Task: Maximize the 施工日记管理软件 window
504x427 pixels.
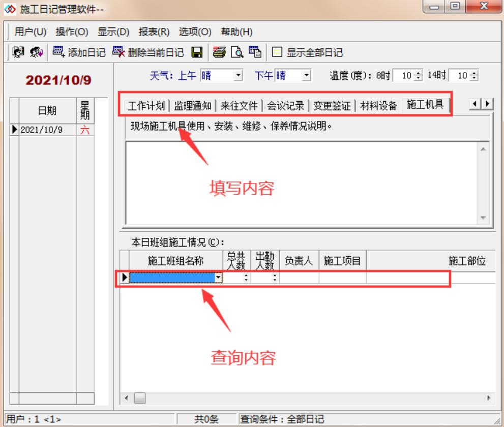Action: point(455,7)
